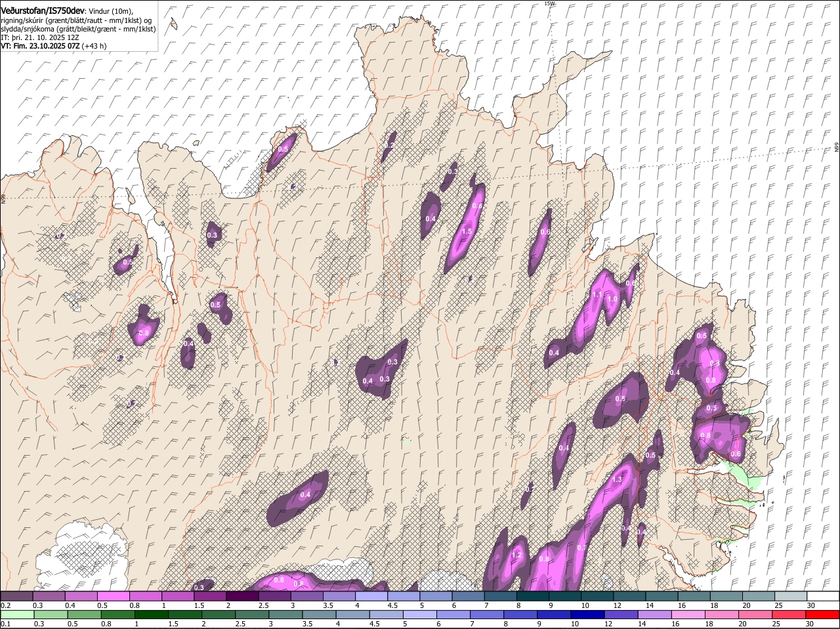Click the 1.5 value label on the map
Viewport: 840px width, 629px height.
pyautogui.click(x=467, y=231)
